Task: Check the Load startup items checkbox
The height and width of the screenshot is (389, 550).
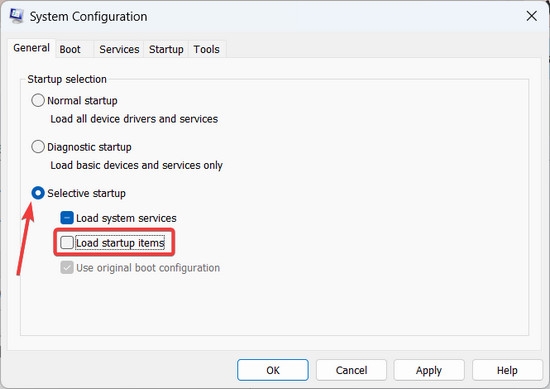Action: tap(67, 243)
